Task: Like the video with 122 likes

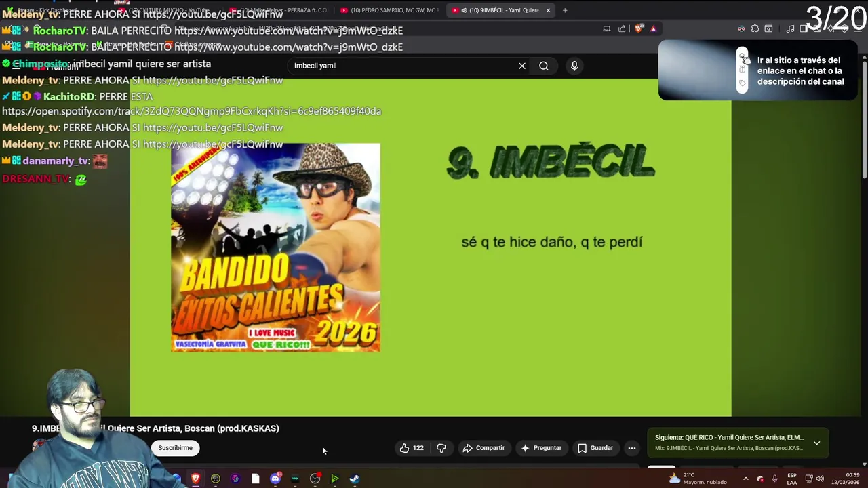Action: tap(412, 448)
